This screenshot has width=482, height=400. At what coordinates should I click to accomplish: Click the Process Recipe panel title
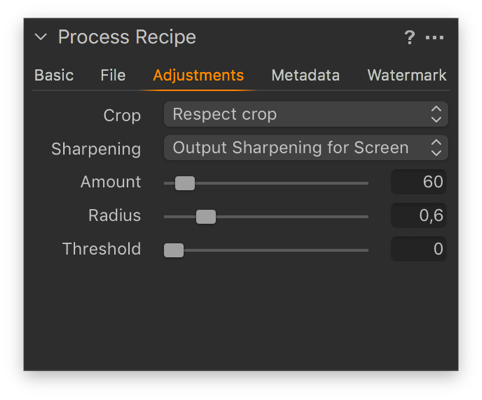tap(127, 37)
